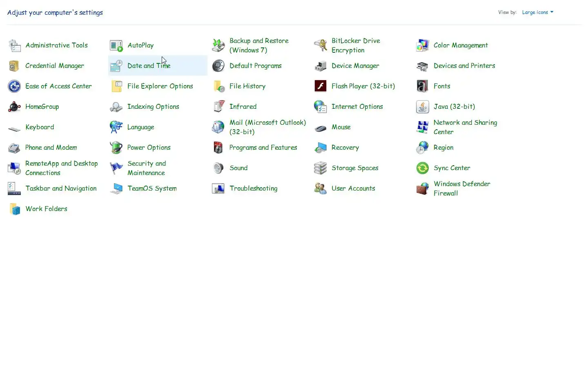Open the Power Options battery icon
The width and height of the screenshot is (588, 368).
[x=116, y=148]
